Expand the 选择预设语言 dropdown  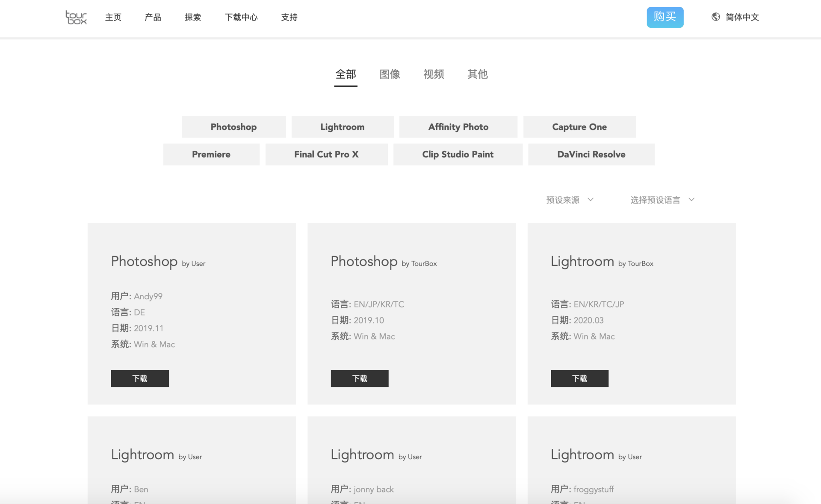pyautogui.click(x=662, y=200)
